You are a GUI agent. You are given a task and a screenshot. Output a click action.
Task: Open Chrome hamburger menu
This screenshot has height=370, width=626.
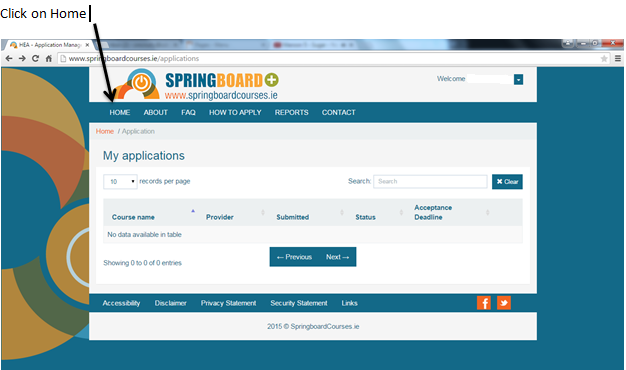point(618,59)
